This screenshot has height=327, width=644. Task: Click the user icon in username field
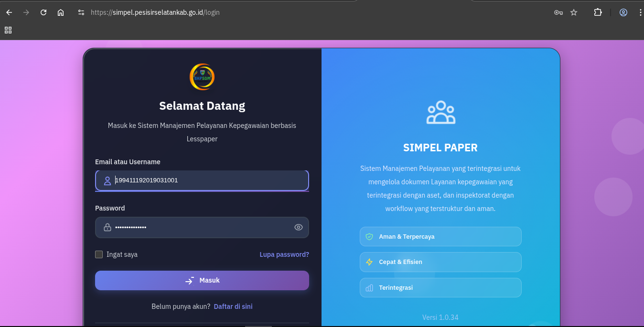[107, 181]
